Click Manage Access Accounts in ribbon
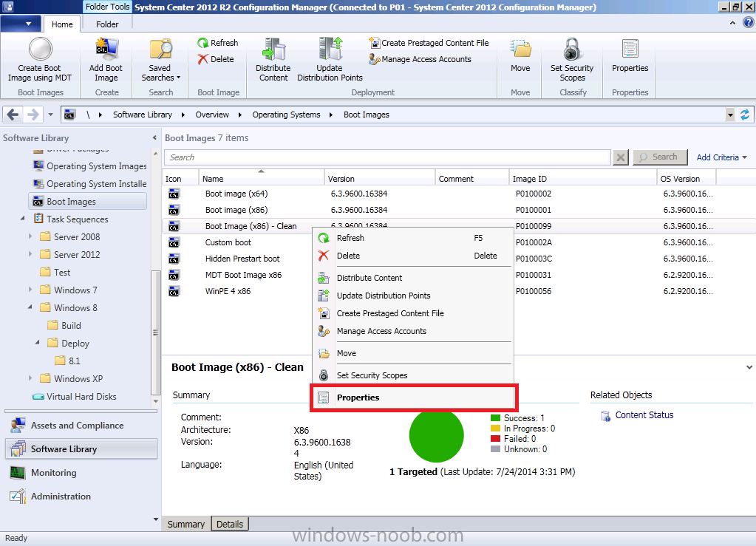The image size is (756, 546). pyautogui.click(x=420, y=59)
